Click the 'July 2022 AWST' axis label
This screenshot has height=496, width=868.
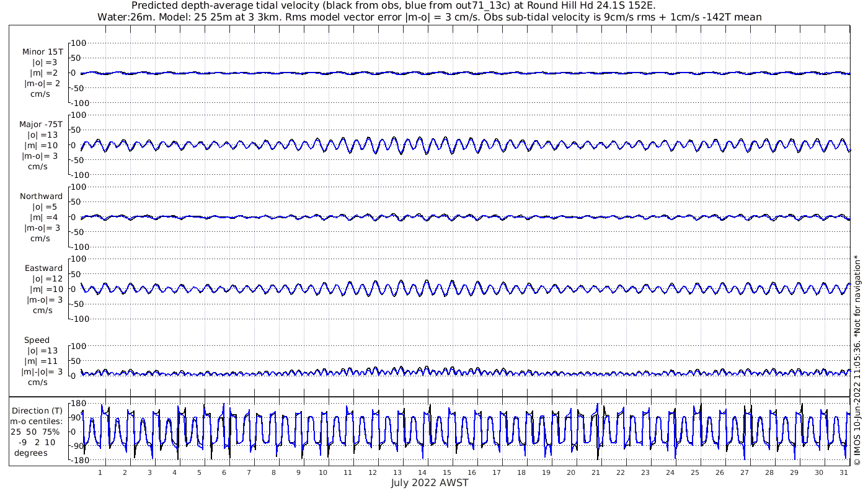430,483
